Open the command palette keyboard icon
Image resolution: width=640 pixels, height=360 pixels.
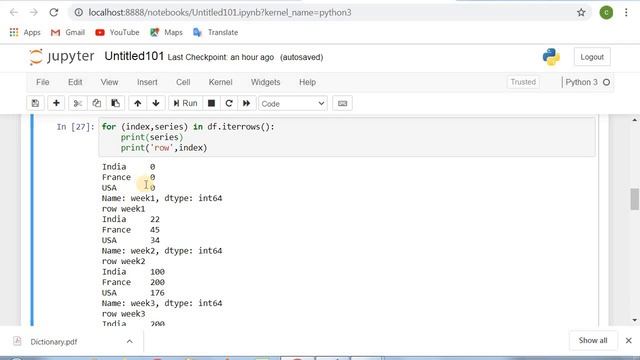click(x=342, y=103)
